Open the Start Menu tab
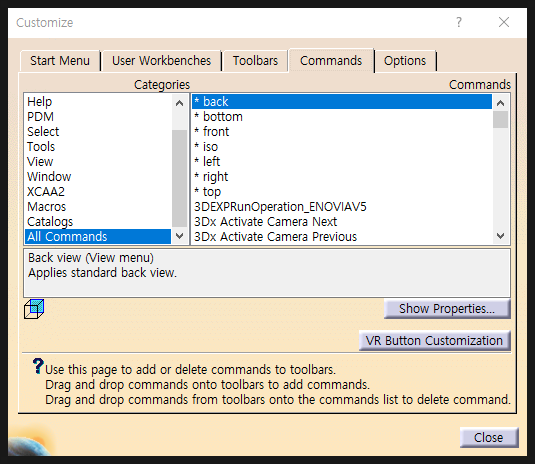The image size is (535, 464). [60, 61]
